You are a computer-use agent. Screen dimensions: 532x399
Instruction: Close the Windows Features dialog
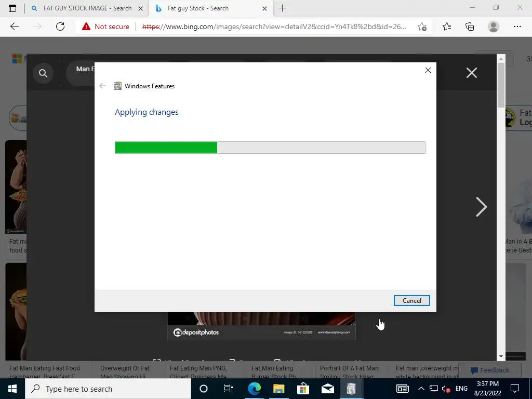(428, 70)
